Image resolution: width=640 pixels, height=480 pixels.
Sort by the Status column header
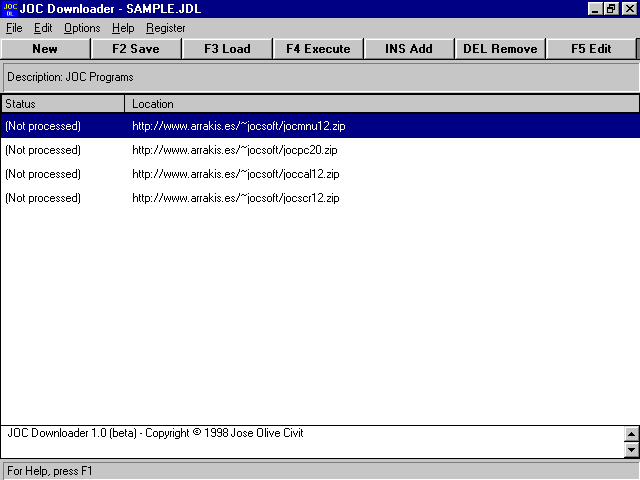[63, 104]
